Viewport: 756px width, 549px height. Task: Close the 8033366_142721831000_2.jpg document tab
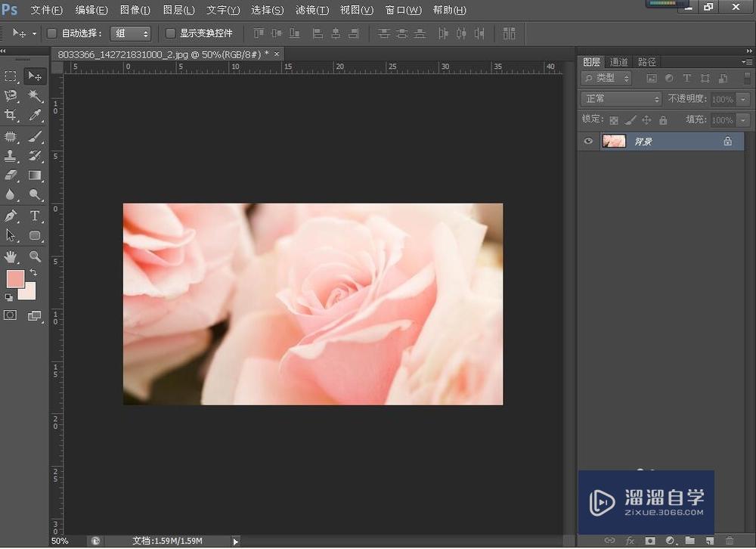(x=277, y=54)
